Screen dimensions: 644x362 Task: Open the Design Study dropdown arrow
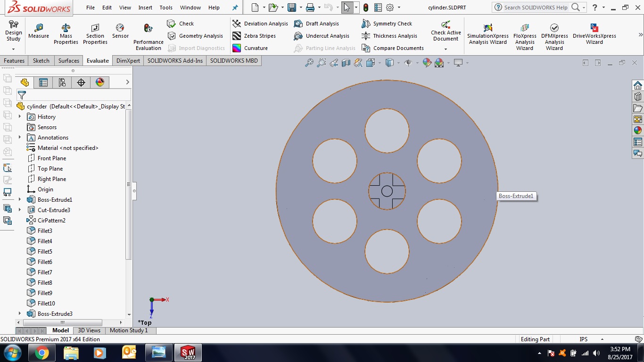tap(13, 49)
